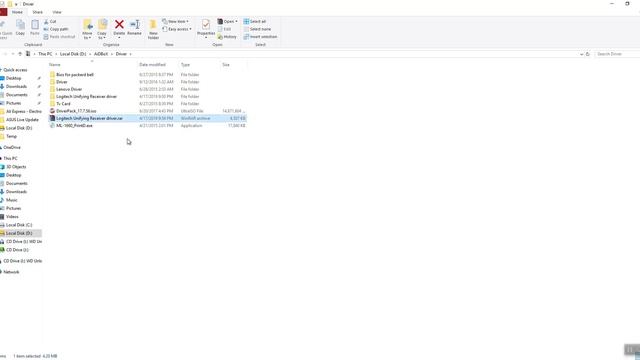Click History in the Open group
640x360 pixels.
coord(227,37)
